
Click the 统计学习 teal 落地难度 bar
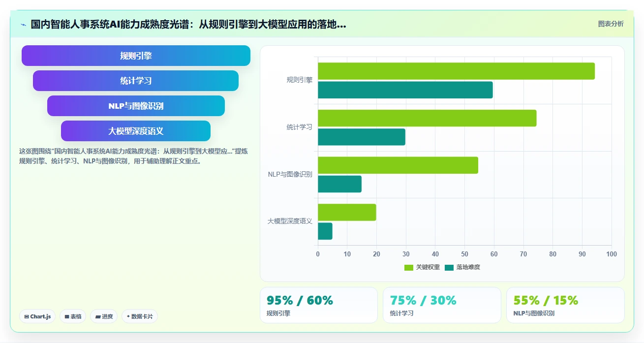tap(362, 137)
